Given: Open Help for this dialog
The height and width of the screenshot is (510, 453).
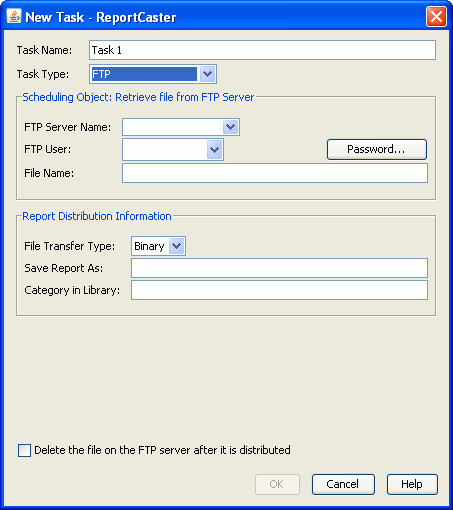Looking at the screenshot, I should point(412,484).
